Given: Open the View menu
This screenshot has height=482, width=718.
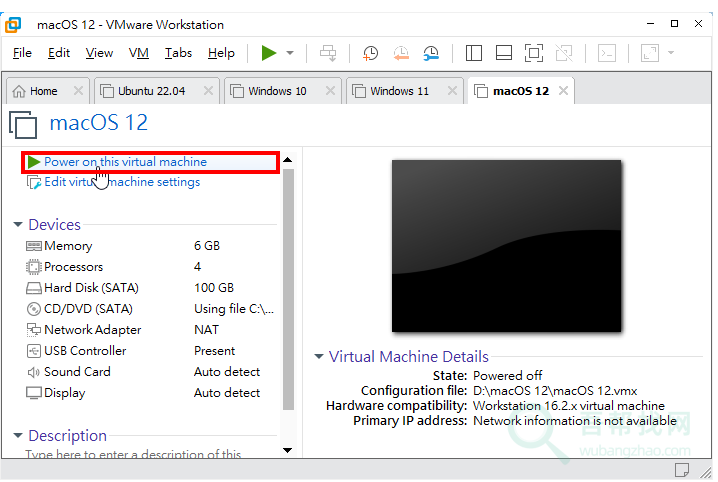Looking at the screenshot, I should coord(99,53).
